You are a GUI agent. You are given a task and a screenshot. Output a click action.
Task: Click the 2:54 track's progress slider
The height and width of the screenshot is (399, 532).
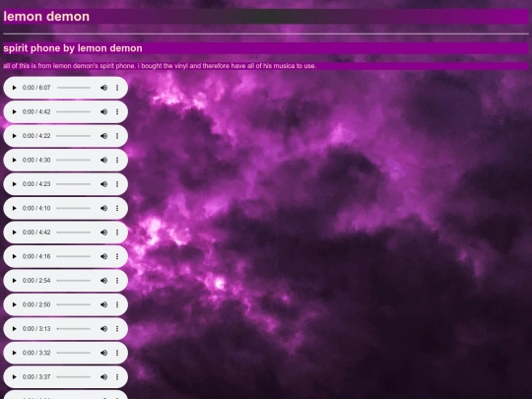(74, 280)
